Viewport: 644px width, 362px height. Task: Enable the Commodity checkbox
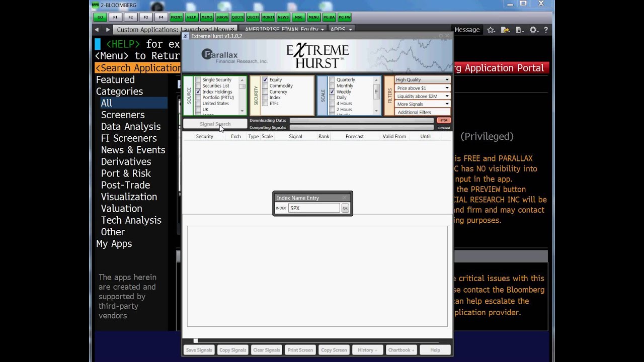[x=265, y=85]
